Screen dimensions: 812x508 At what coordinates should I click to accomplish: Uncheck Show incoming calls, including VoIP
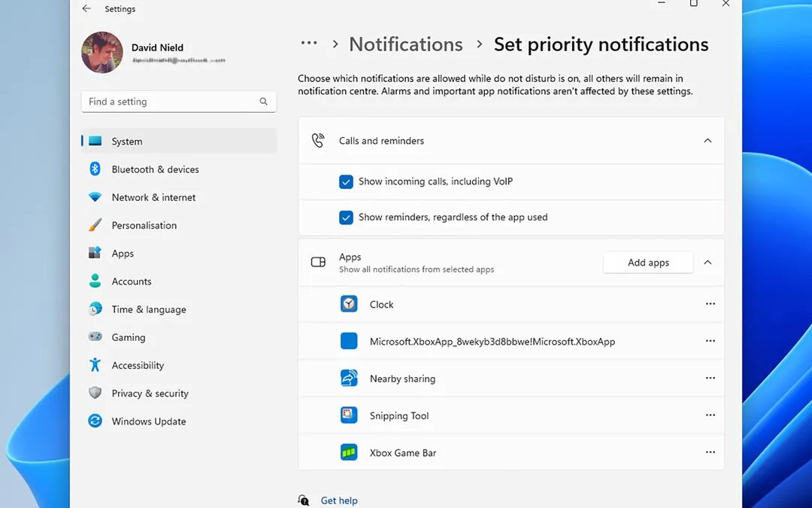coord(346,181)
